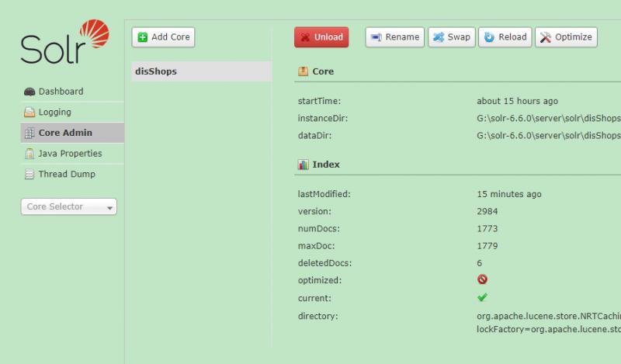621x364 pixels.
Task: Open the Thread Dump page
Action: coord(72,174)
